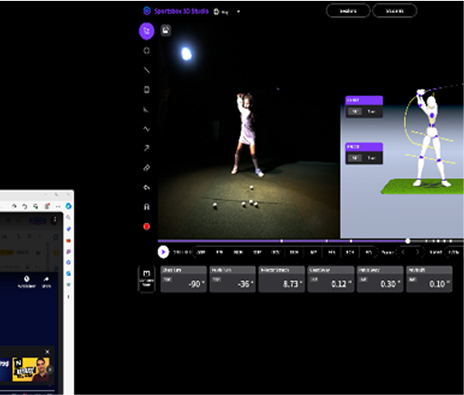Select the circle drawing tool
The width and height of the screenshot is (464, 395).
(146, 51)
